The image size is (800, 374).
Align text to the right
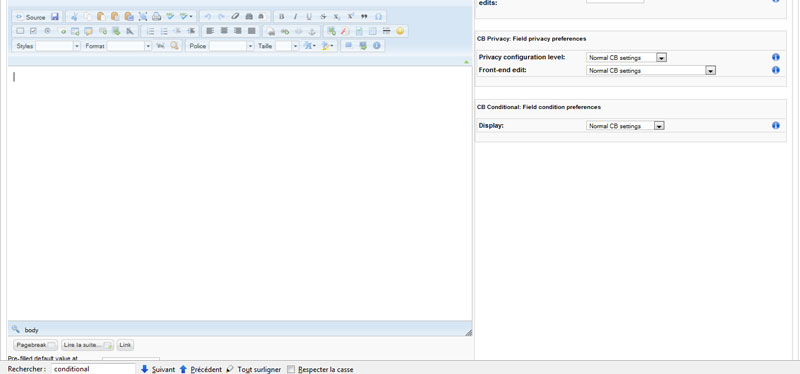coord(237,31)
